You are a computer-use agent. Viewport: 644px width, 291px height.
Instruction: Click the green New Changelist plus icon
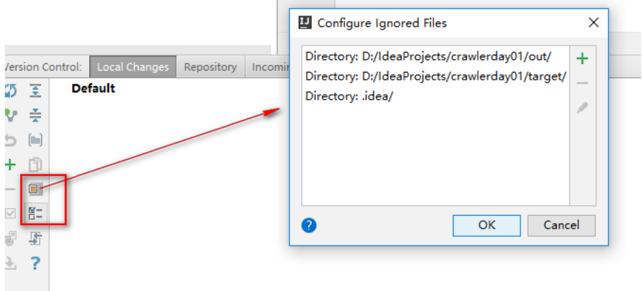[11, 165]
